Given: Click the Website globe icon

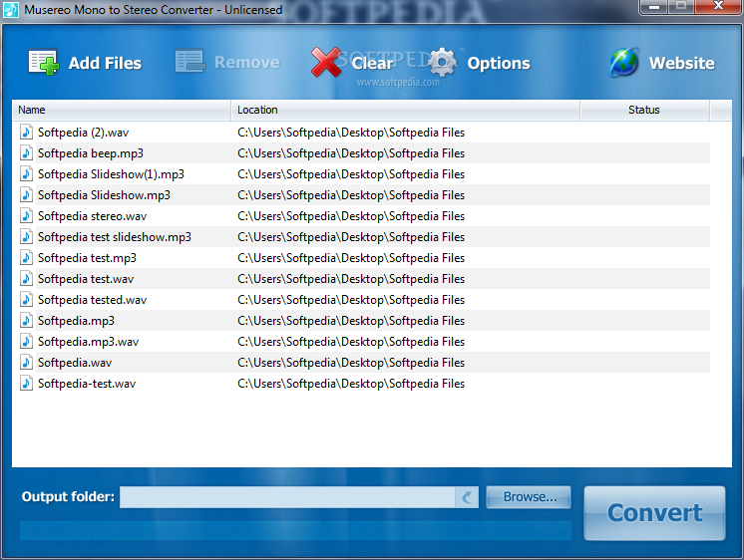Looking at the screenshot, I should click(x=624, y=62).
